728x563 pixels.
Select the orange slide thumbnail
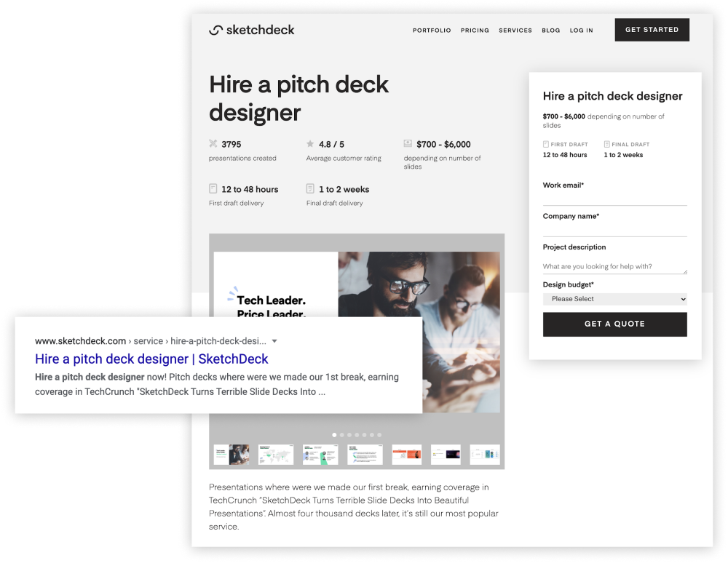coord(407,455)
